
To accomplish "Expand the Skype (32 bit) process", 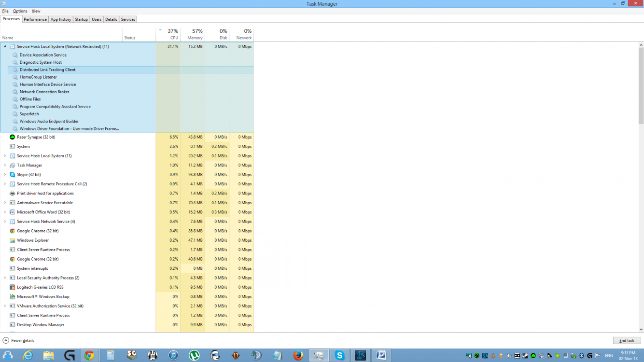I will [5, 174].
